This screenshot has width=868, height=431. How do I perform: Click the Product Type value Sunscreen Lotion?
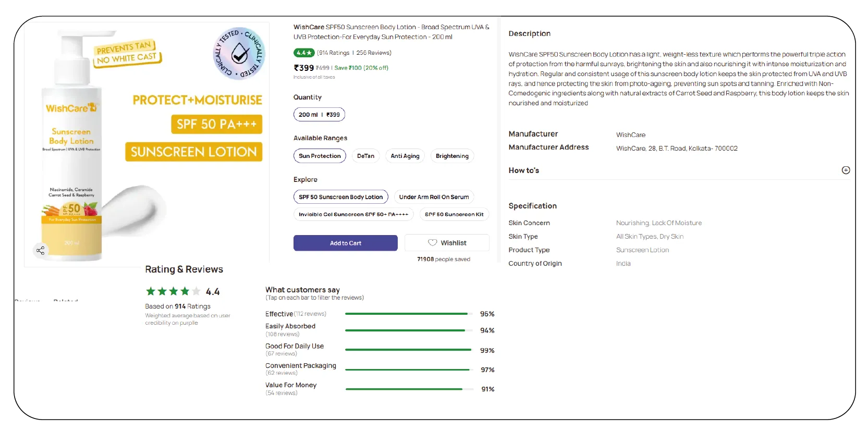pos(642,250)
